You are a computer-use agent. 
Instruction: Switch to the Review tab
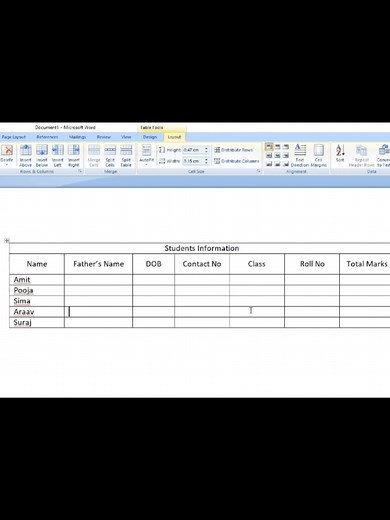(x=104, y=137)
